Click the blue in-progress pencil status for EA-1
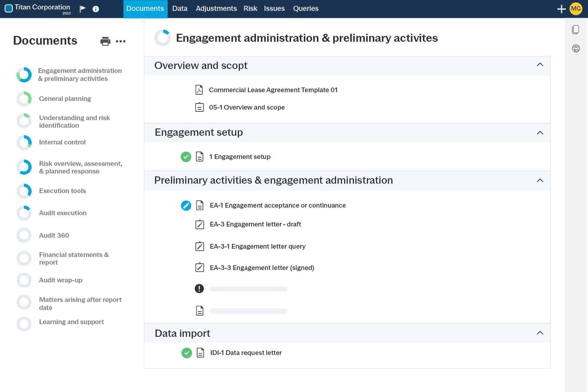 coord(186,205)
